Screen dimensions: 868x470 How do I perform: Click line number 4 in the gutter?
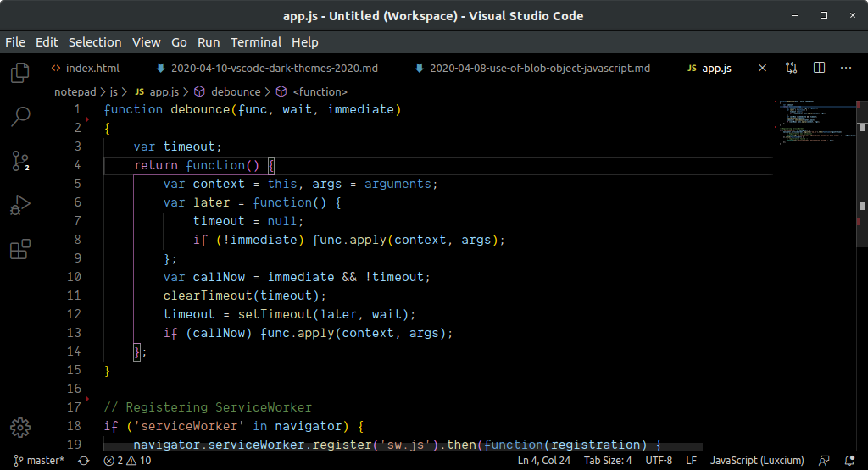point(77,165)
